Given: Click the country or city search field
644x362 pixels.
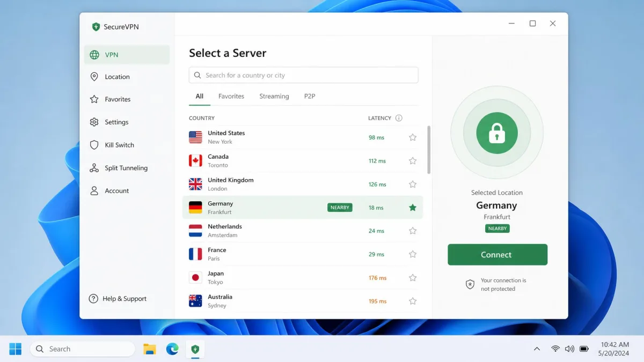Looking at the screenshot, I should coord(304,76).
